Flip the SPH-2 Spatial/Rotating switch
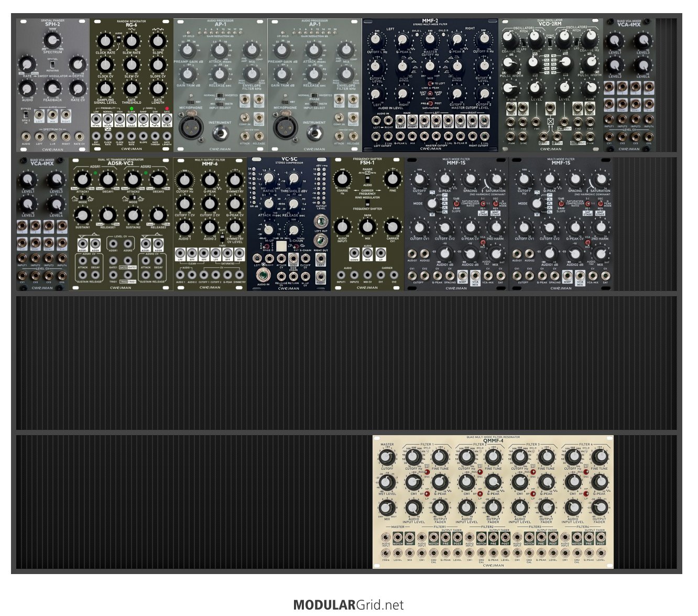This screenshot has width=698, height=616. point(52,64)
